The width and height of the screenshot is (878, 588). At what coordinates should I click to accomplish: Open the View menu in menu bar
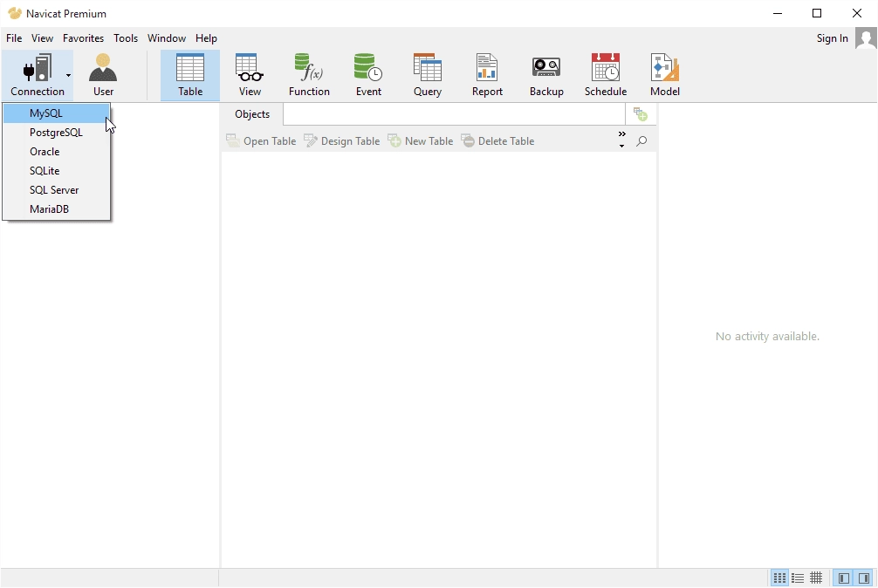click(42, 38)
